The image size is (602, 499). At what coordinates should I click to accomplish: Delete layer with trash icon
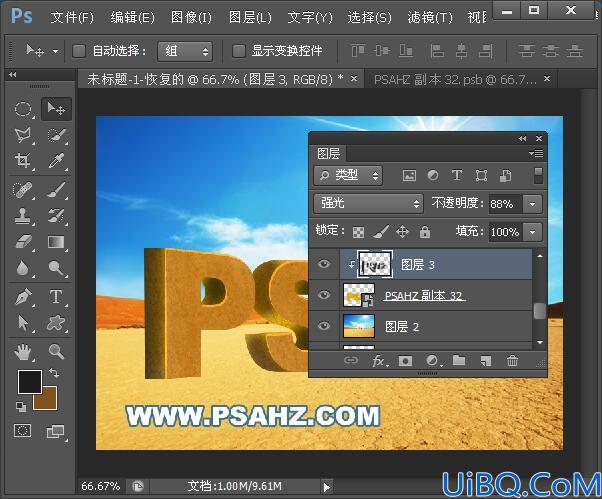click(x=513, y=361)
